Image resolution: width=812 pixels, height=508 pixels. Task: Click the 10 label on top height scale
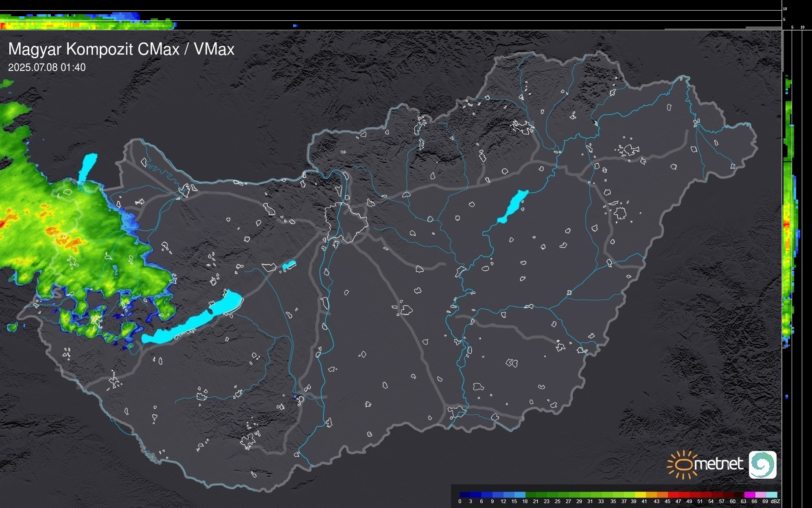tap(785, 9)
